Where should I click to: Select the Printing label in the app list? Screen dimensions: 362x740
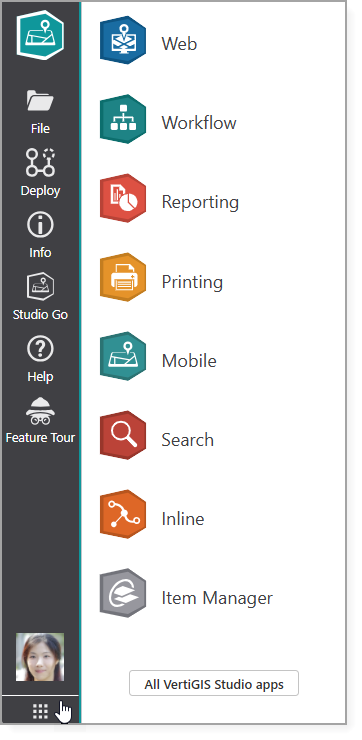pyautogui.click(x=192, y=282)
